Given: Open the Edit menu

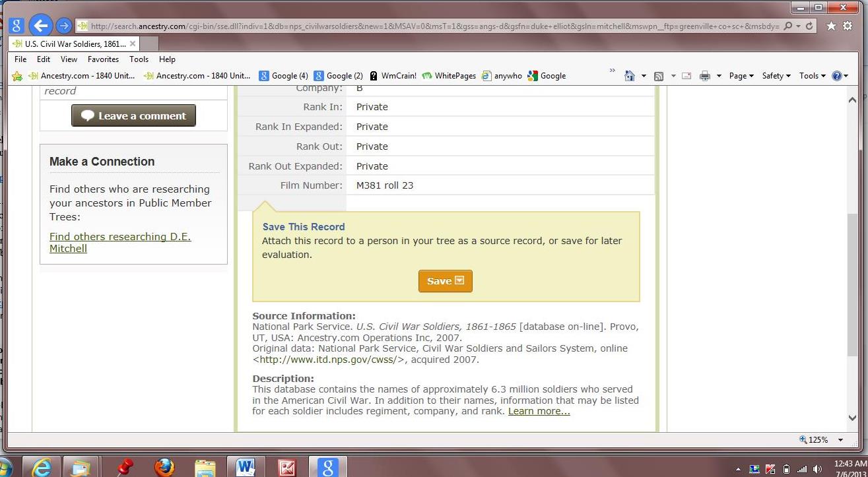Looking at the screenshot, I should (x=44, y=59).
